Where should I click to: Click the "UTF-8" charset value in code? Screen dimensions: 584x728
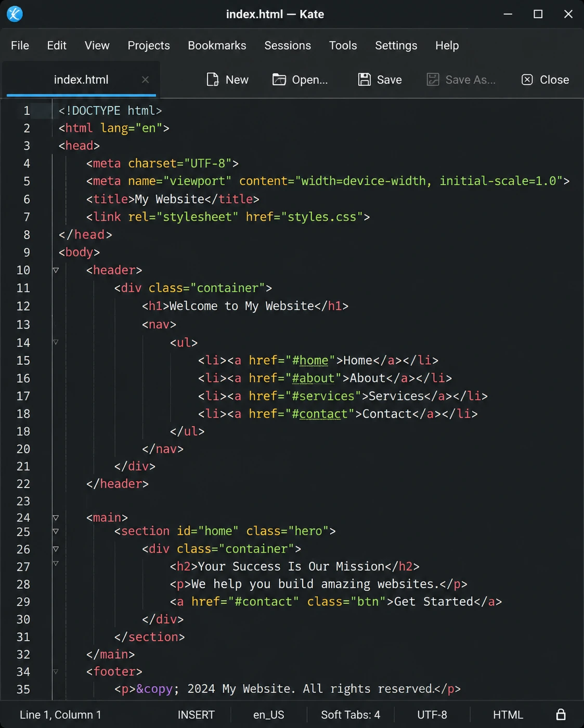click(x=208, y=163)
